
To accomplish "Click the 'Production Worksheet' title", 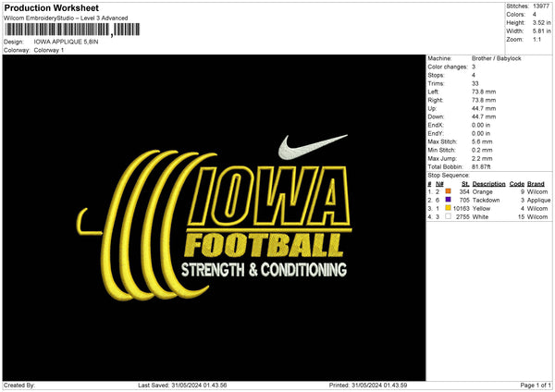I will (51, 7).
